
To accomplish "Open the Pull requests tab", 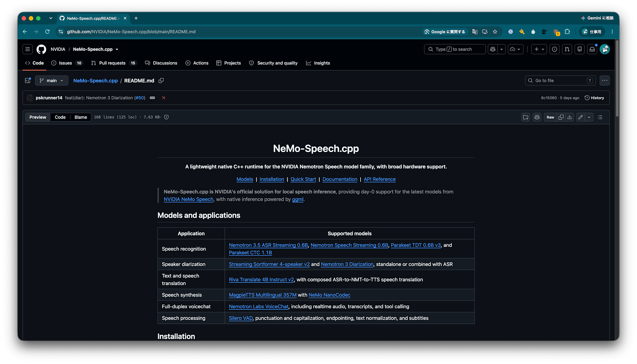I will (x=114, y=63).
